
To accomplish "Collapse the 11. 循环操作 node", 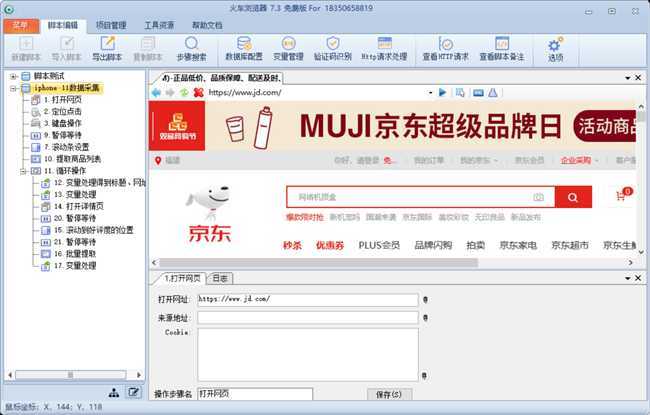I will pyautogui.click(x=24, y=171).
